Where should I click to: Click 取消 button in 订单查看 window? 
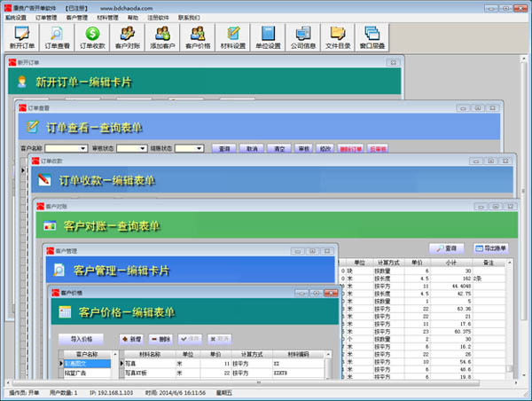252,149
